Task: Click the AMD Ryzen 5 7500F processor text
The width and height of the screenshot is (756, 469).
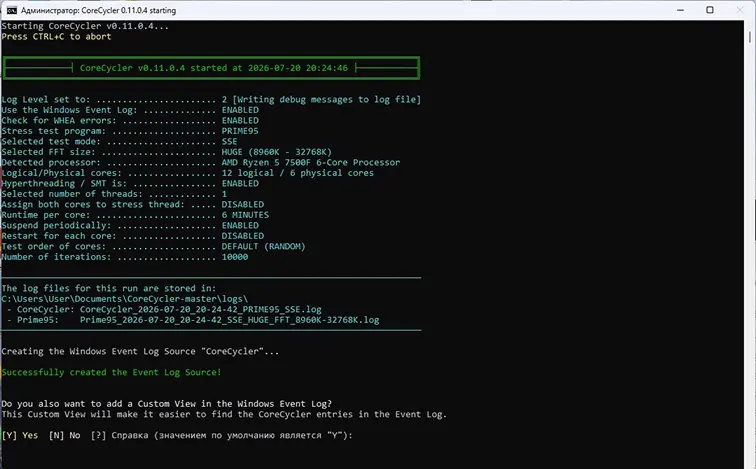Action: tap(311, 162)
